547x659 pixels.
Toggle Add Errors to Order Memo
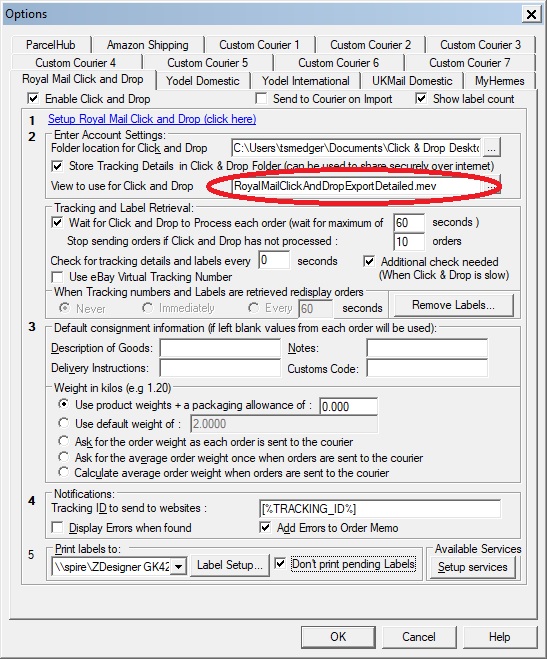(265, 527)
